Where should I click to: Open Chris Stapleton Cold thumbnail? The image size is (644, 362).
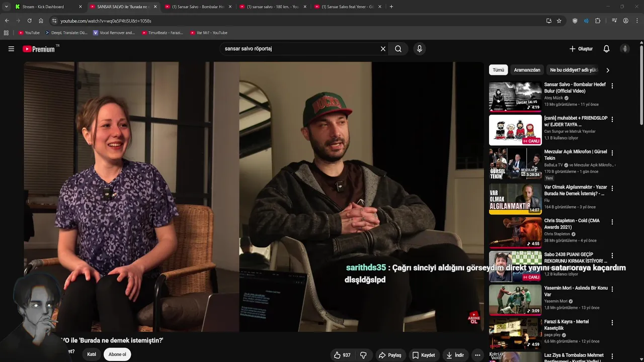515,232
